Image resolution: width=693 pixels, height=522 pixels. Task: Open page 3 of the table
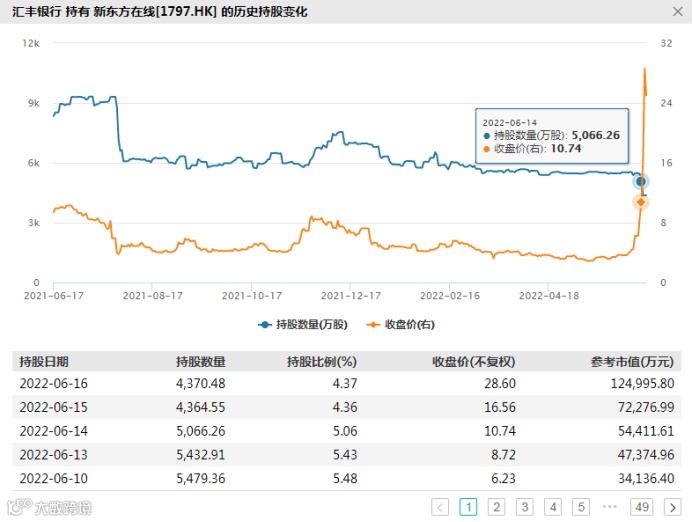point(525,507)
